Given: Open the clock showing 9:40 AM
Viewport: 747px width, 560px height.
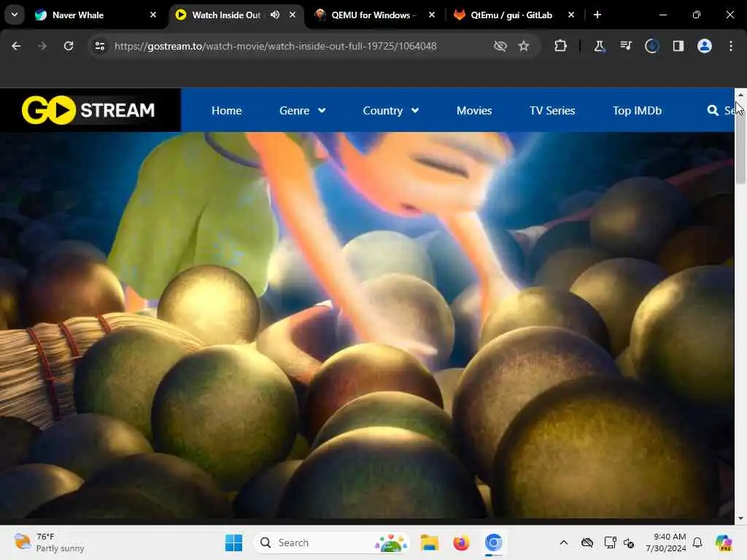Looking at the screenshot, I should coord(666,542).
